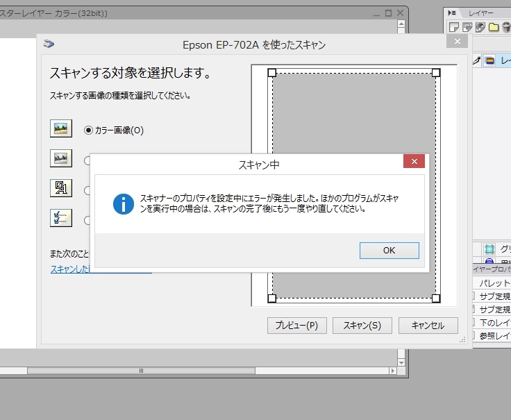This screenshot has width=511, height=420.
Task: Click the blue sphere icon in layer list
Action: tap(489, 260)
